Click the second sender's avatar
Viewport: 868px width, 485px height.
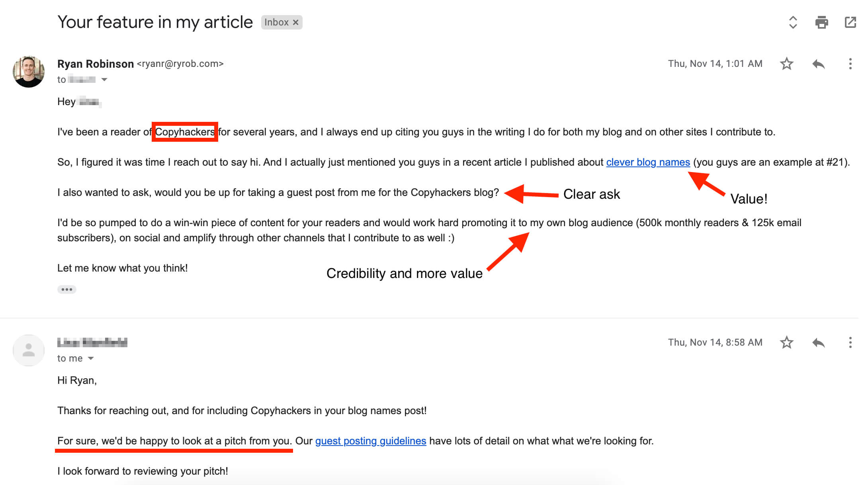click(x=29, y=350)
